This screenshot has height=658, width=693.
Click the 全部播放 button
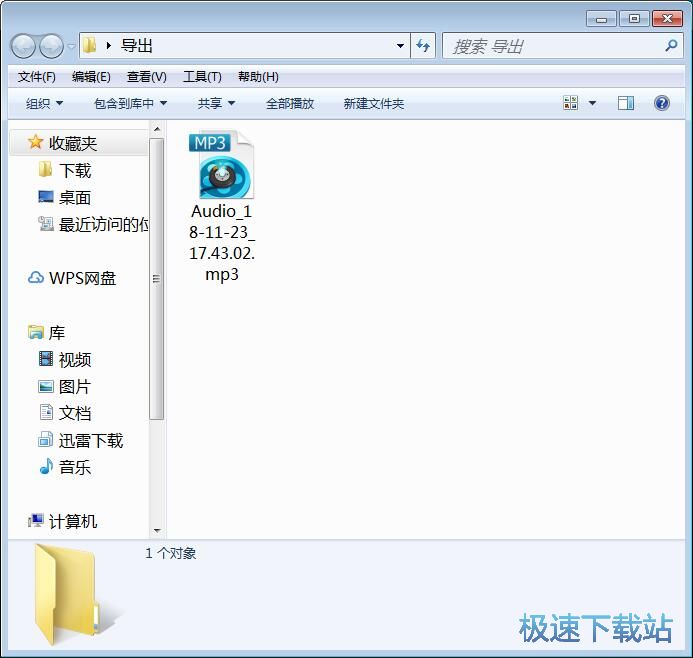tap(290, 103)
